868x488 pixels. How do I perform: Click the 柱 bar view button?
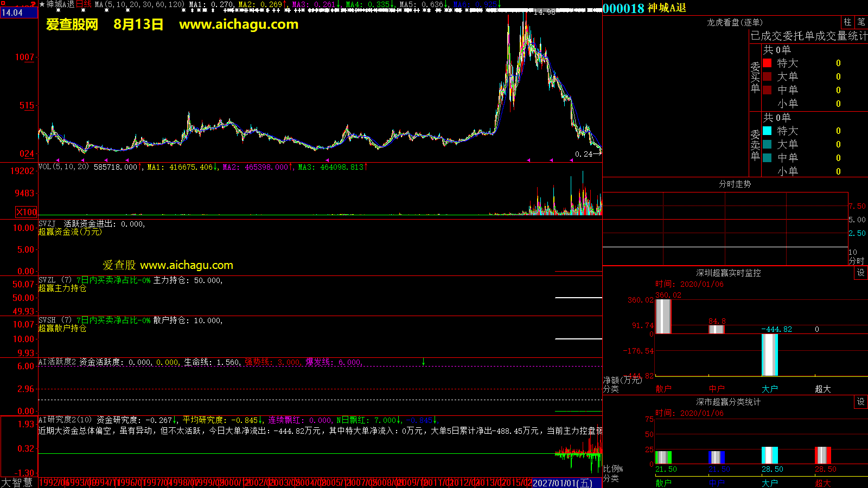[x=847, y=22]
